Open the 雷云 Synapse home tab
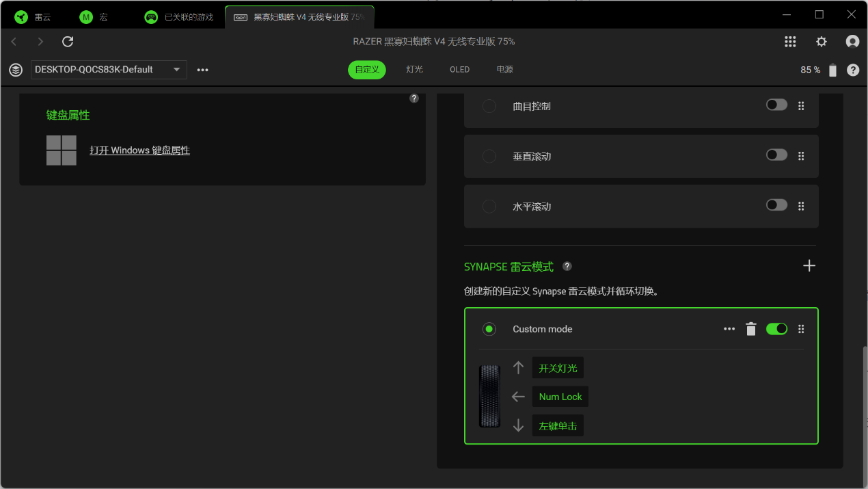The height and width of the screenshot is (489, 868). pyautogui.click(x=33, y=17)
